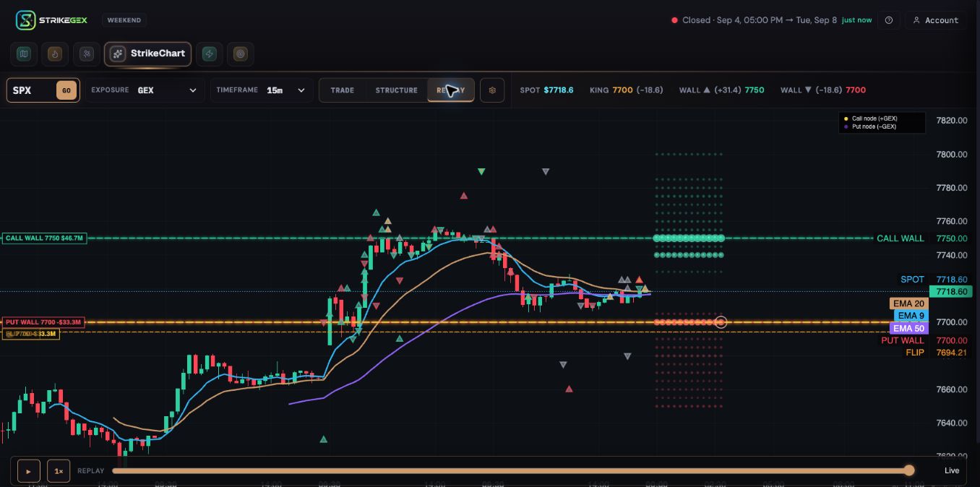This screenshot has height=487, width=980.
Task: Click the 7660.00 price axis label
Action: [951, 389]
